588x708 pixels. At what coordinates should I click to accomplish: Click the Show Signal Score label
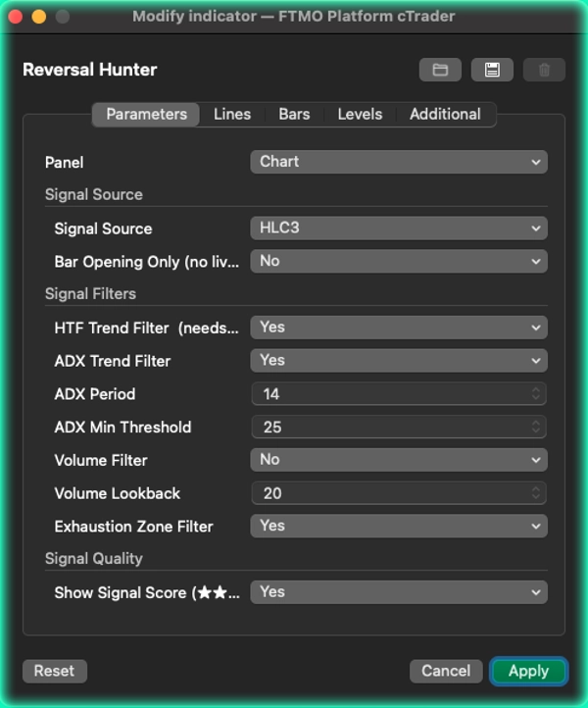pos(147,592)
